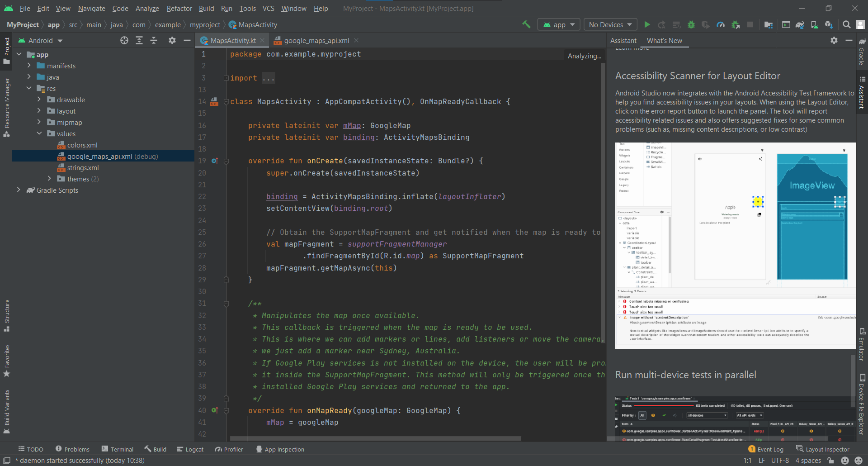The height and width of the screenshot is (466, 868).
Task: Click Select Opened File target icon
Action: point(124,40)
